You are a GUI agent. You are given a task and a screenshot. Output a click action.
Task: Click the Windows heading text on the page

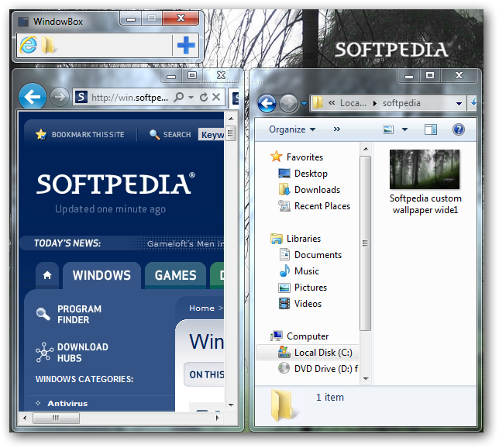[x=207, y=342]
